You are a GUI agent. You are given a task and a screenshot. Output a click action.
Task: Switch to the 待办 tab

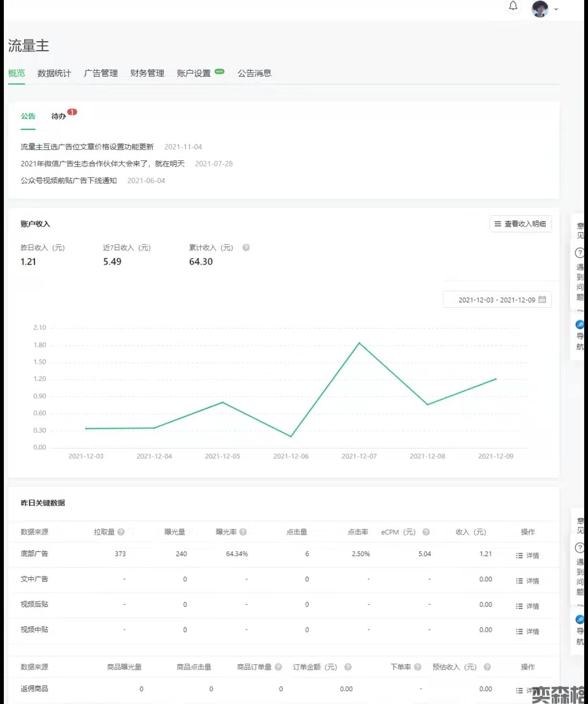[58, 116]
